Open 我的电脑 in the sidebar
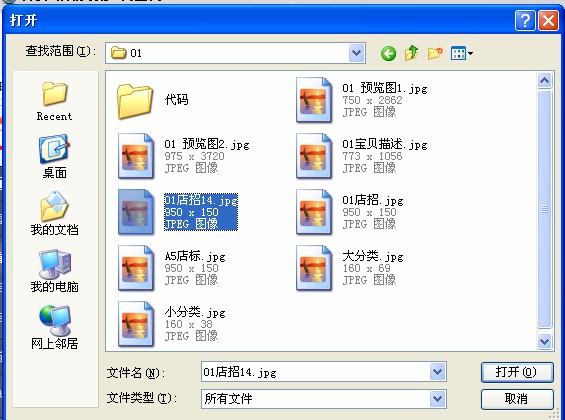The width and height of the screenshot is (565, 420). point(54,271)
